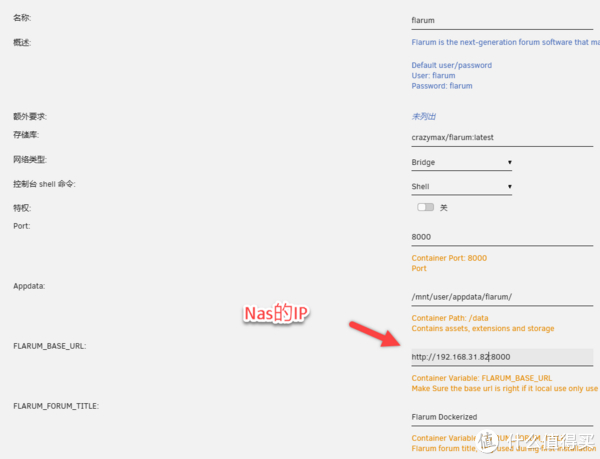
Task: Expand the 控制台 Shell dropdown
Action: [x=462, y=186]
